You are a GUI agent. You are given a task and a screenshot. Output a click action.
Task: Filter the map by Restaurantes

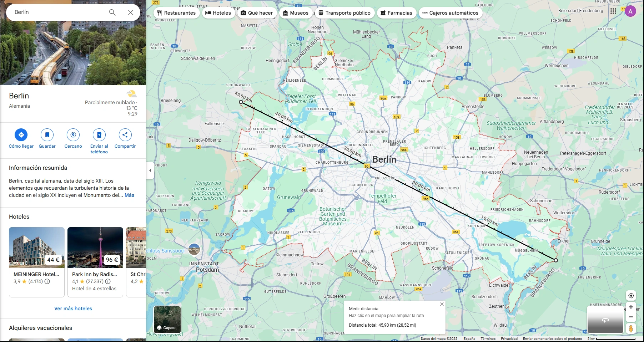[x=176, y=13]
